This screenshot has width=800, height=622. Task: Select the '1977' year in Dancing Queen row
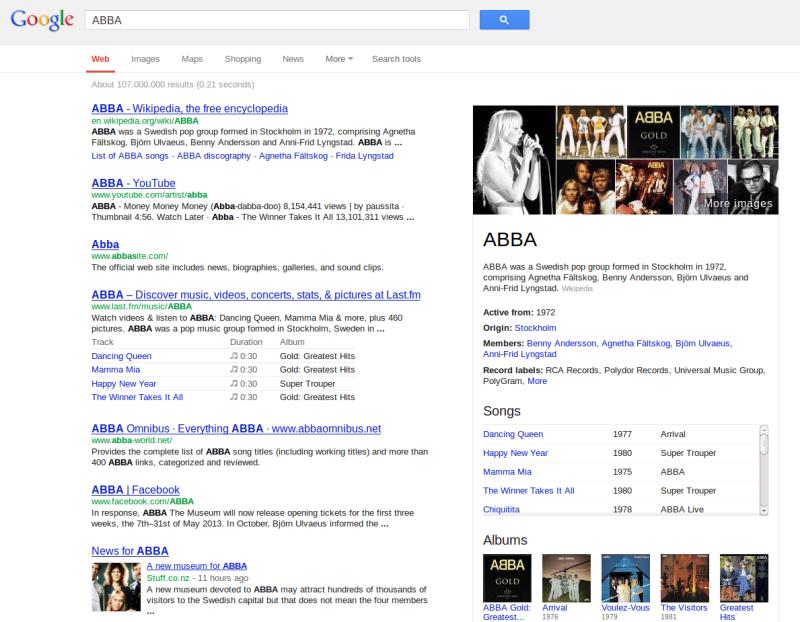pyautogui.click(x=622, y=434)
